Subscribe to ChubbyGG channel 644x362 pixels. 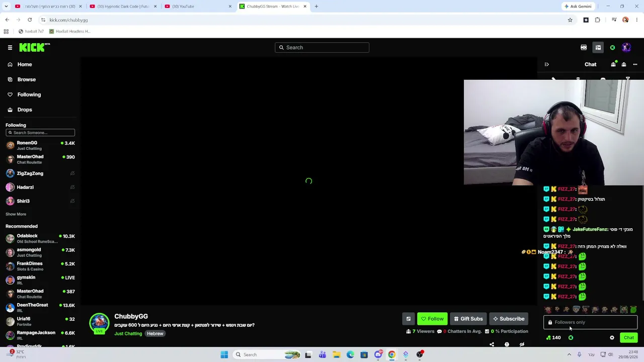[509, 319]
